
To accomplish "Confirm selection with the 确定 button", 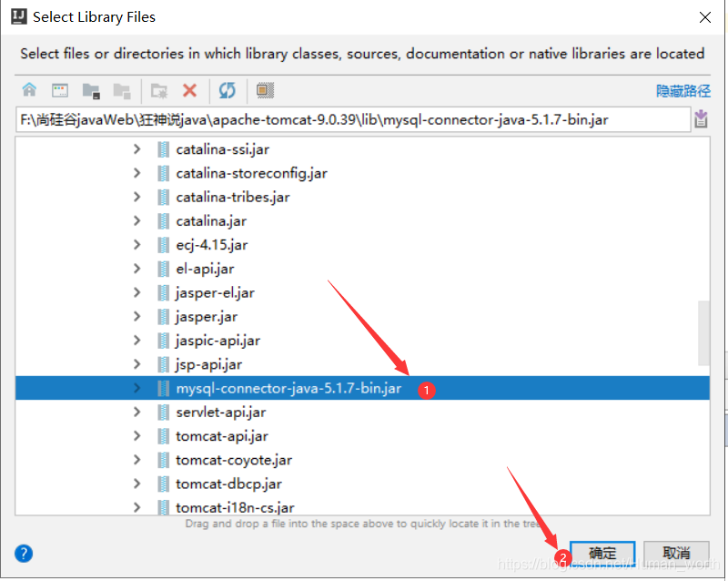I will tap(602, 553).
